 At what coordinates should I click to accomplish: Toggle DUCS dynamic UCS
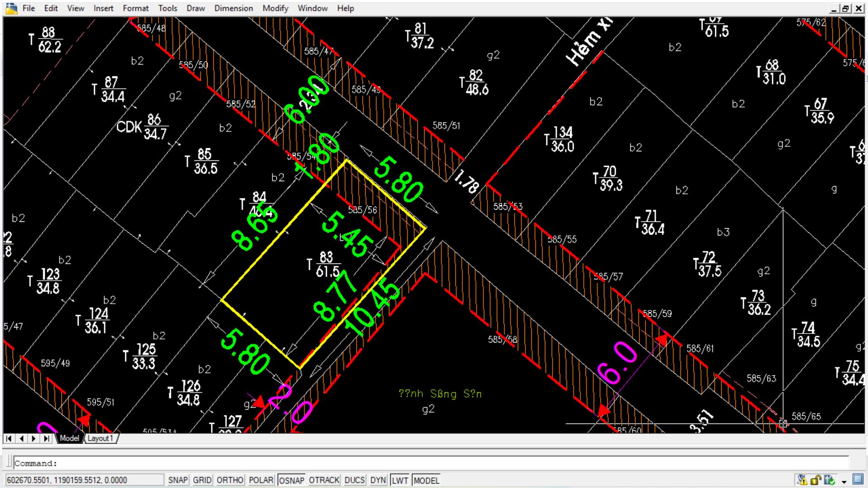click(x=355, y=480)
